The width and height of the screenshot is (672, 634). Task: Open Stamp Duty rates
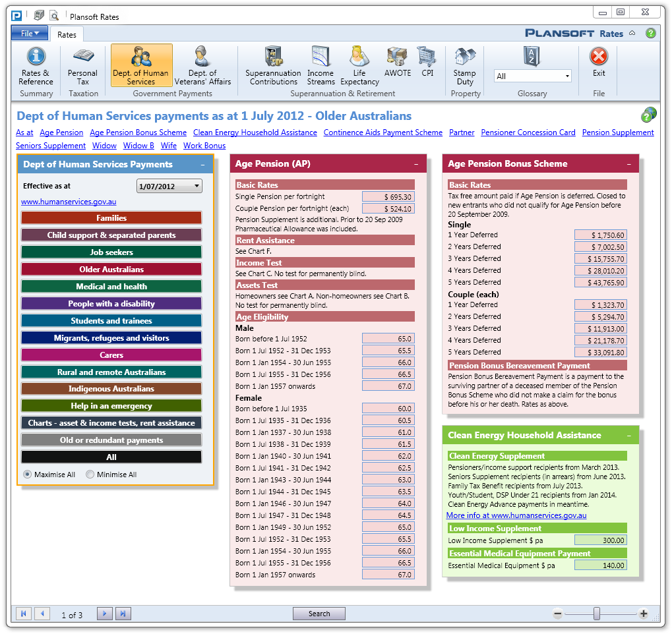coord(464,65)
